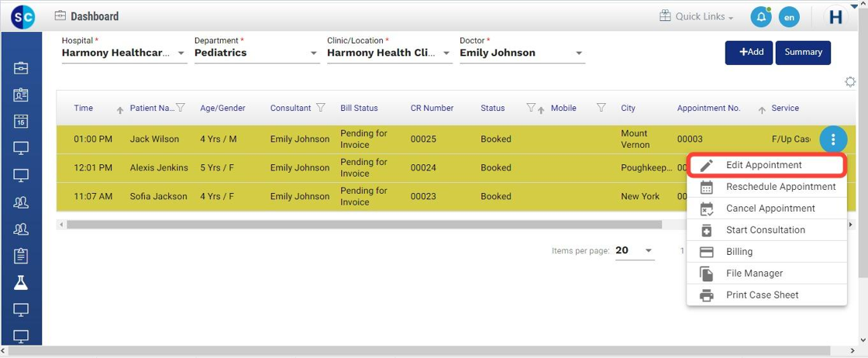Screen dimensions: 868x358
Task: Click the briefcase icon next to Dashboard
Action: (x=60, y=15)
